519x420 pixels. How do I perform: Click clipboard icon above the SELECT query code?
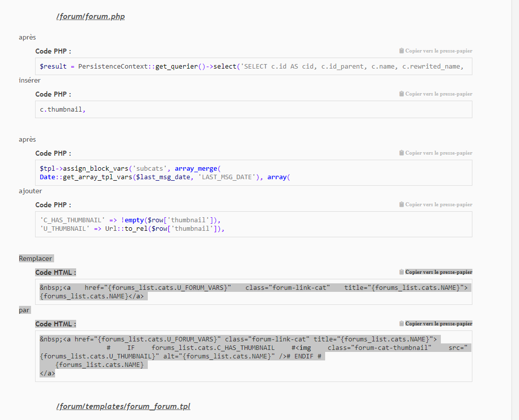pyautogui.click(x=402, y=51)
